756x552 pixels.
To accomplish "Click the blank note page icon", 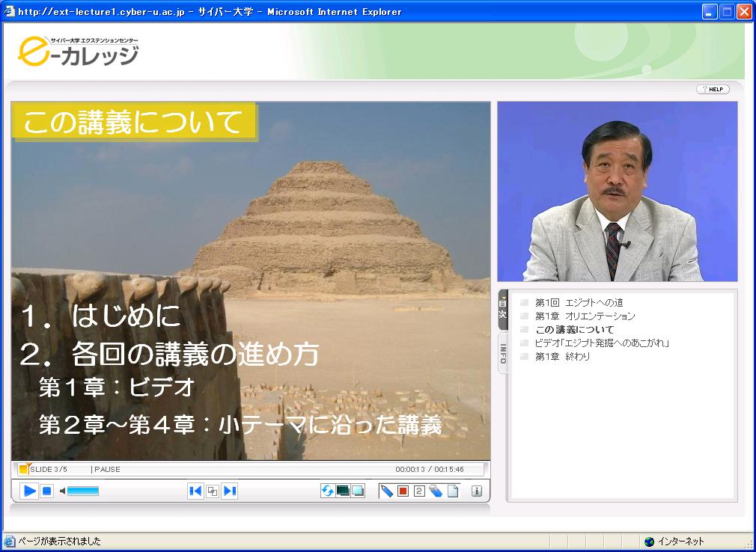I will [x=453, y=491].
